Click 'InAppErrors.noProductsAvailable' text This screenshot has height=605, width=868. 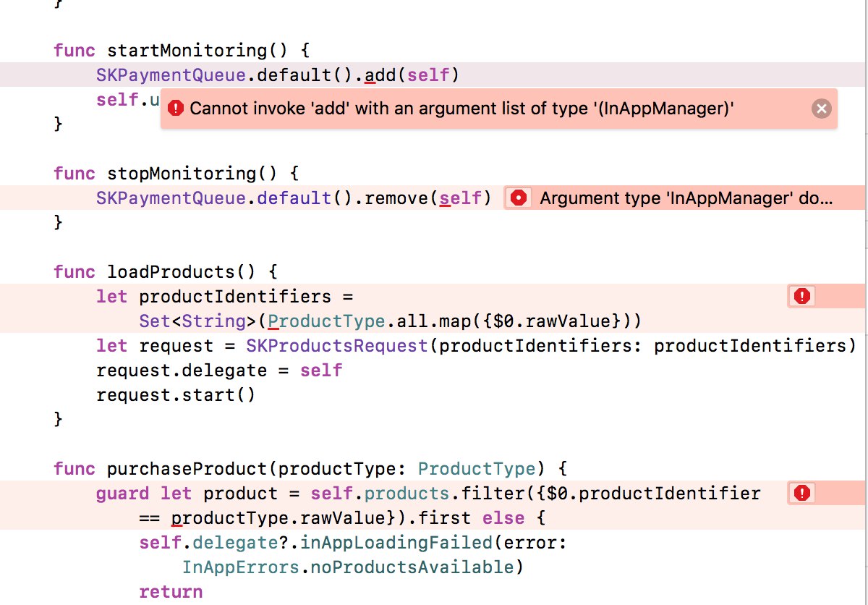[x=348, y=567]
